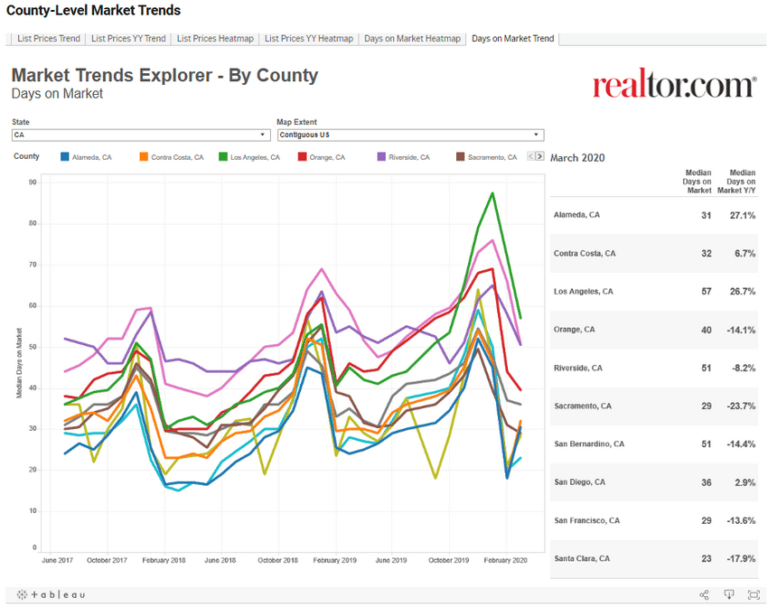Click the Sacramento Y/Y value -23.7%
The height and width of the screenshot is (607, 768).
point(741,406)
